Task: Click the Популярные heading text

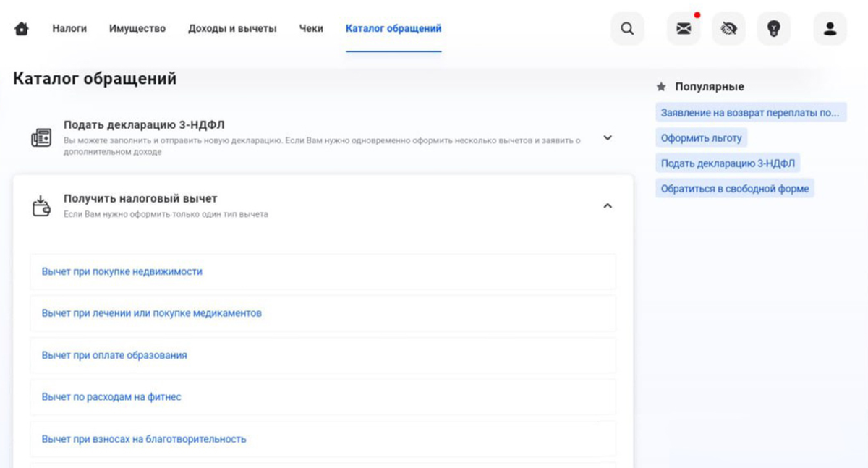Action: pyautogui.click(x=710, y=87)
